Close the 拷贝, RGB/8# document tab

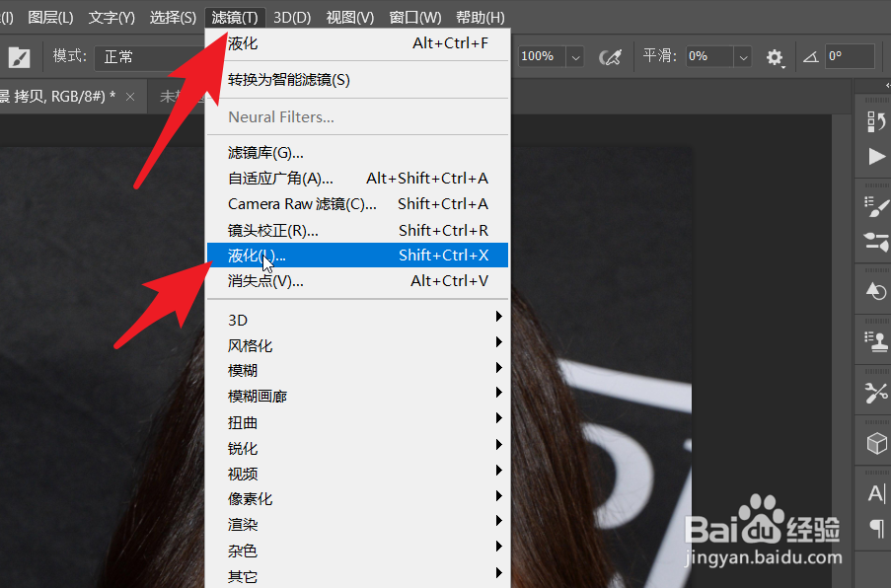pyautogui.click(x=130, y=97)
